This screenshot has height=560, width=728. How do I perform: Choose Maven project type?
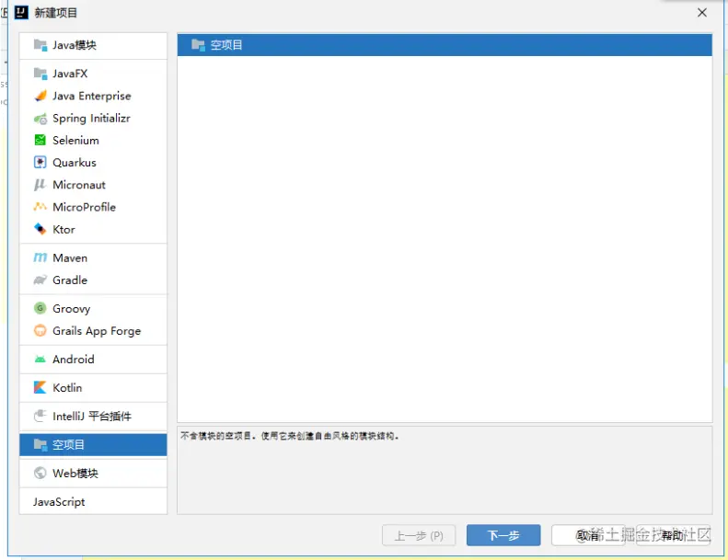click(x=93, y=257)
